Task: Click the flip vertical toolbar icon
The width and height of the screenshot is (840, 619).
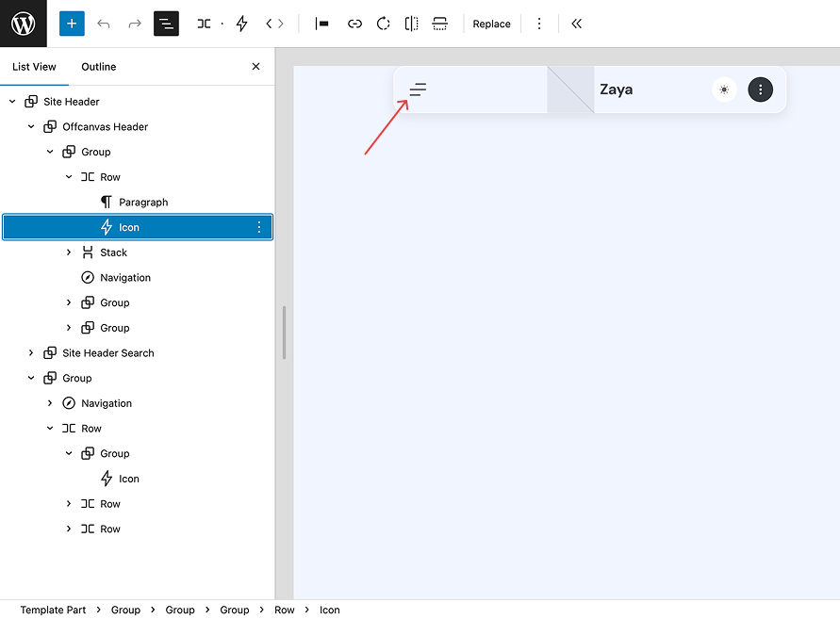Action: tap(440, 24)
